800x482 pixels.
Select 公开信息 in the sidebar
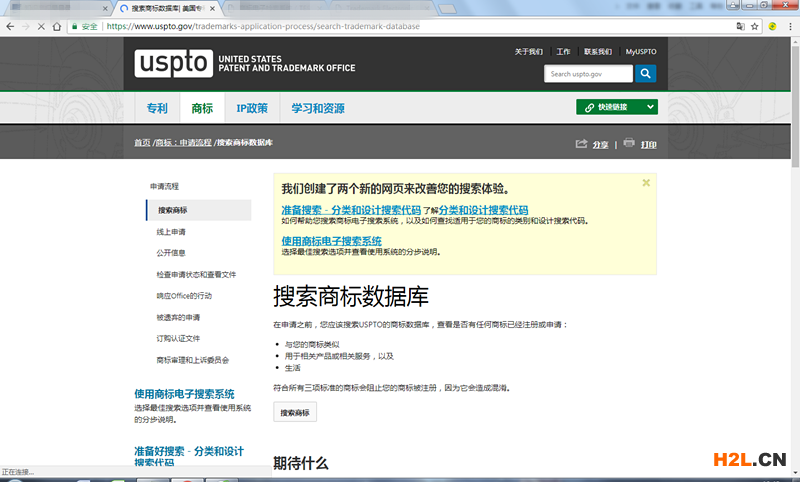(x=171, y=253)
